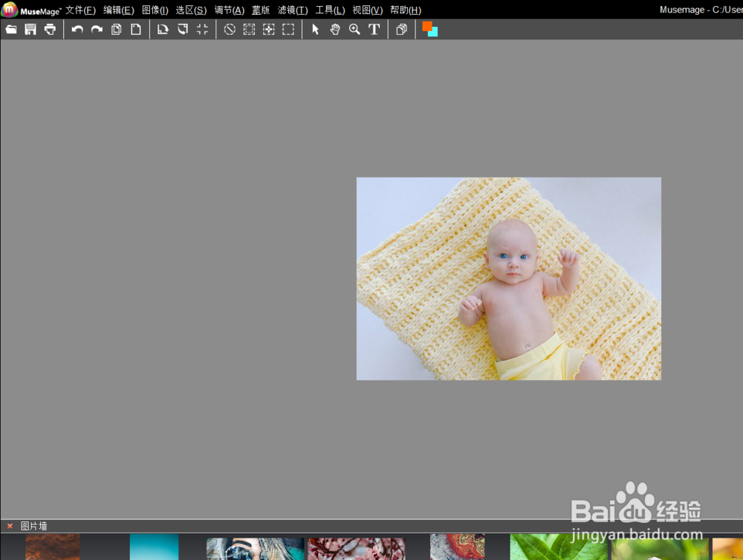Undo the last action
743x560 pixels.
[x=77, y=30]
